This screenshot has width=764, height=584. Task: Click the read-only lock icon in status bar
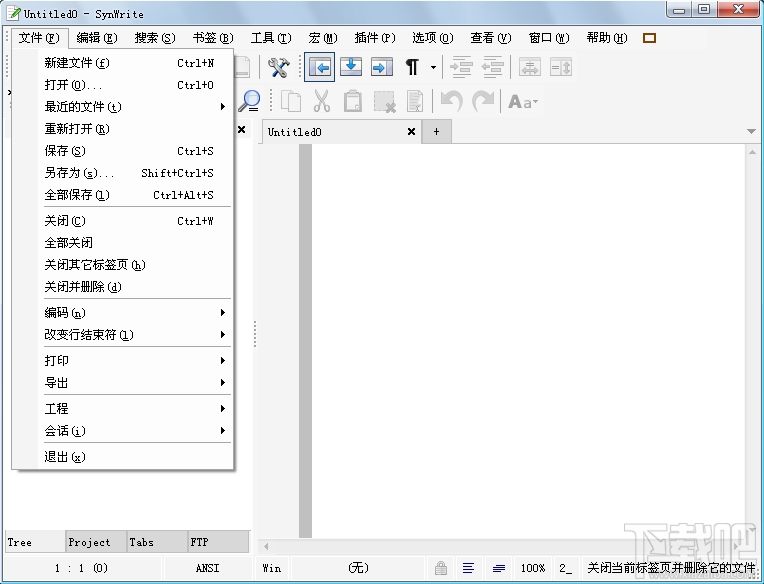[441, 568]
